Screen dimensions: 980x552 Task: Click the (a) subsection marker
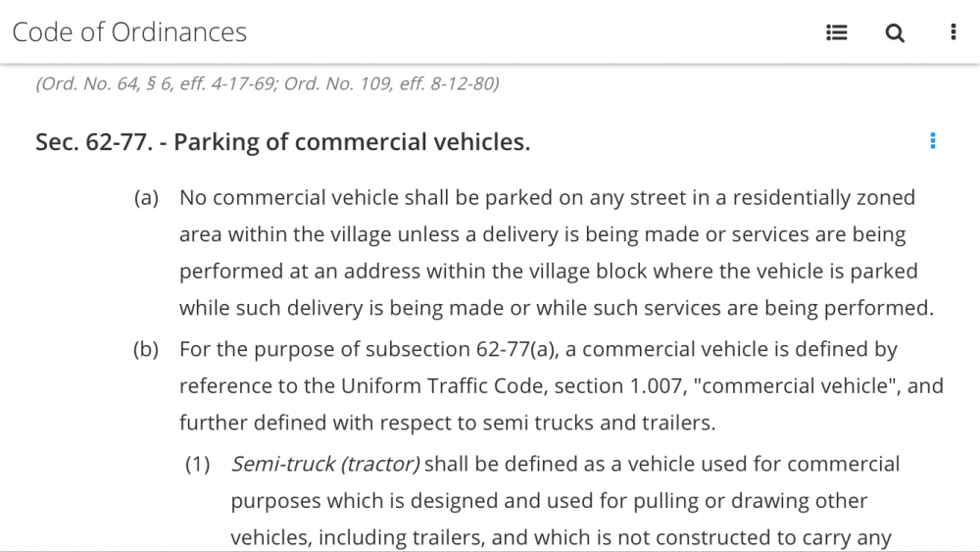146,197
